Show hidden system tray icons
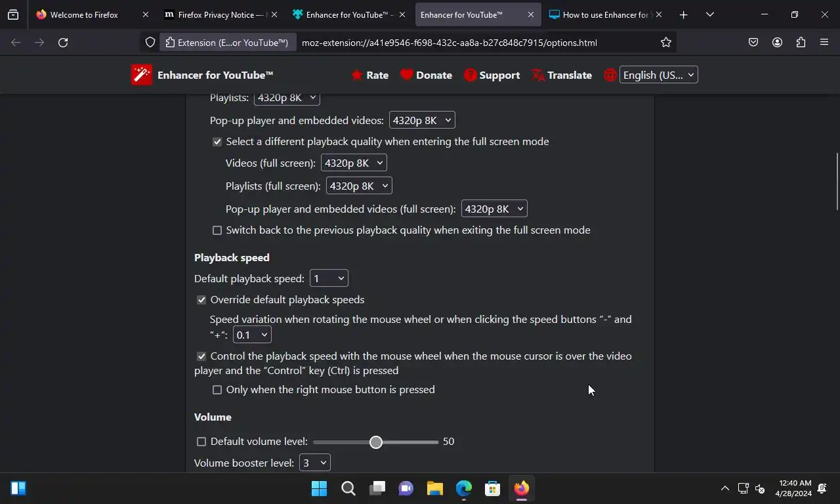This screenshot has height=504, width=840. [x=724, y=488]
